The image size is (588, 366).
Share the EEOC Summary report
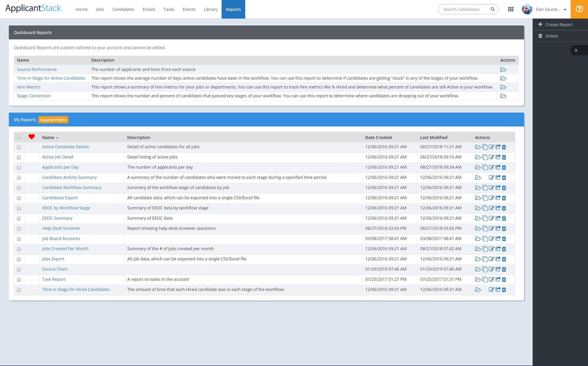pyautogui.click(x=498, y=218)
